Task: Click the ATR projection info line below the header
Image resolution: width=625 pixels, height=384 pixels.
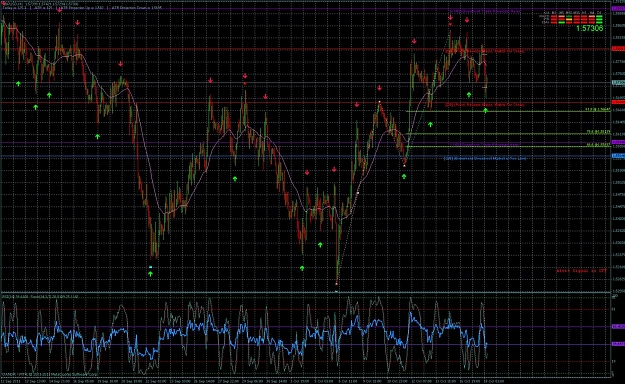Action: (x=82, y=8)
